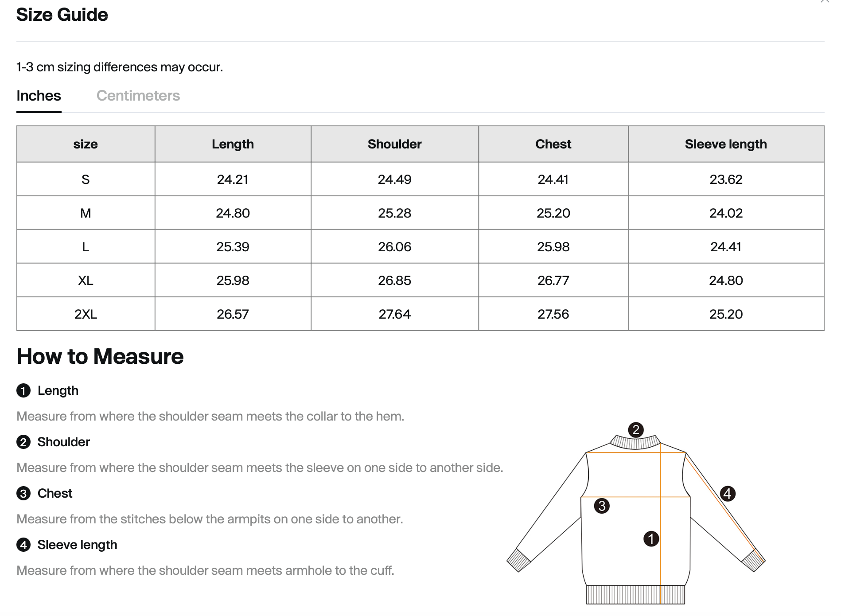Click the Length column header

click(x=233, y=144)
